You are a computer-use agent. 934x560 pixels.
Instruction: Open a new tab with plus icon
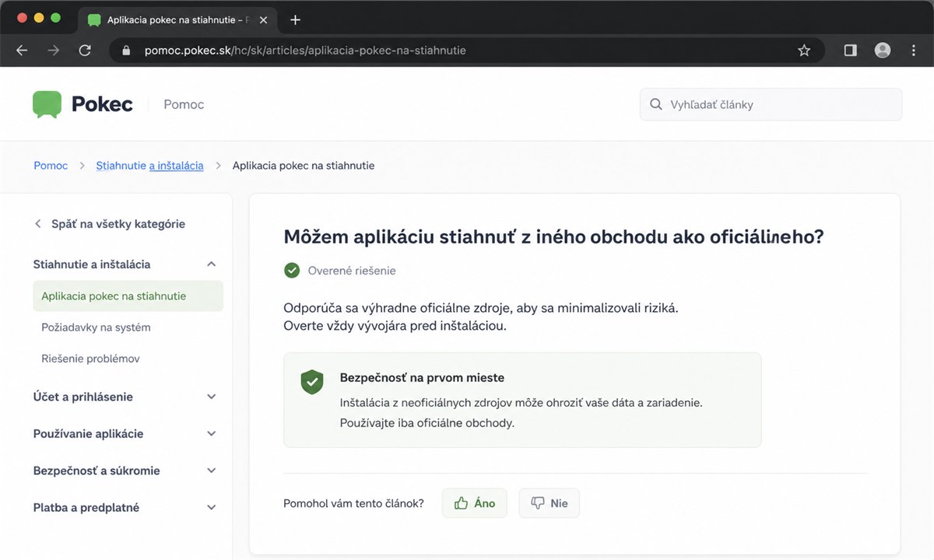click(295, 19)
